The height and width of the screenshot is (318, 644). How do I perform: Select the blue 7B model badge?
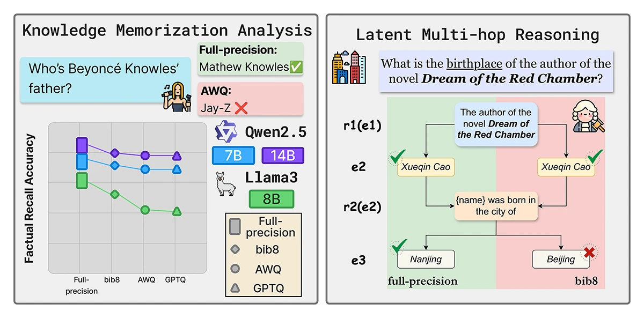coord(234,156)
